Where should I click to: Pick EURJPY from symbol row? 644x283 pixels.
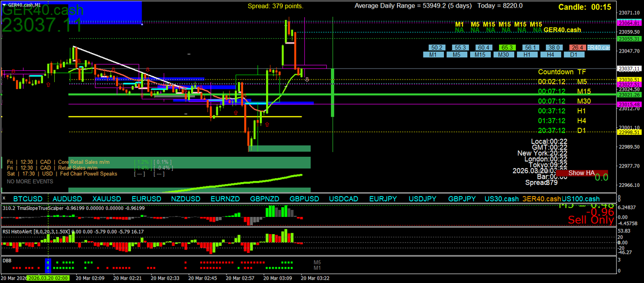383,199
